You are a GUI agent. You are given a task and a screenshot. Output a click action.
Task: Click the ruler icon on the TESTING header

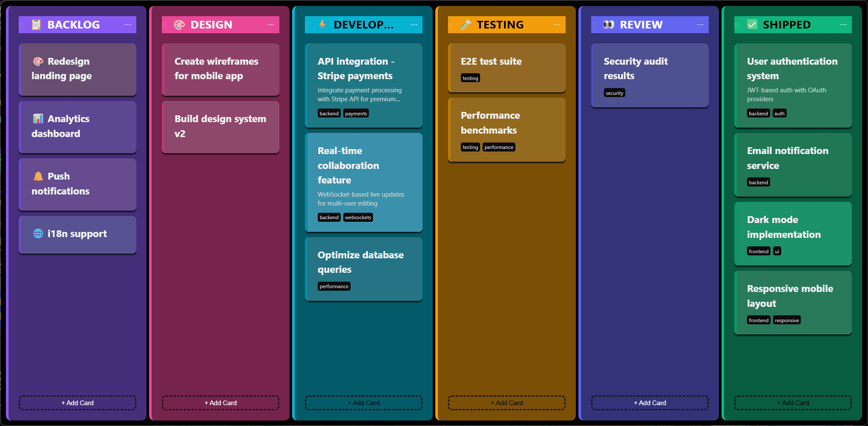click(465, 24)
